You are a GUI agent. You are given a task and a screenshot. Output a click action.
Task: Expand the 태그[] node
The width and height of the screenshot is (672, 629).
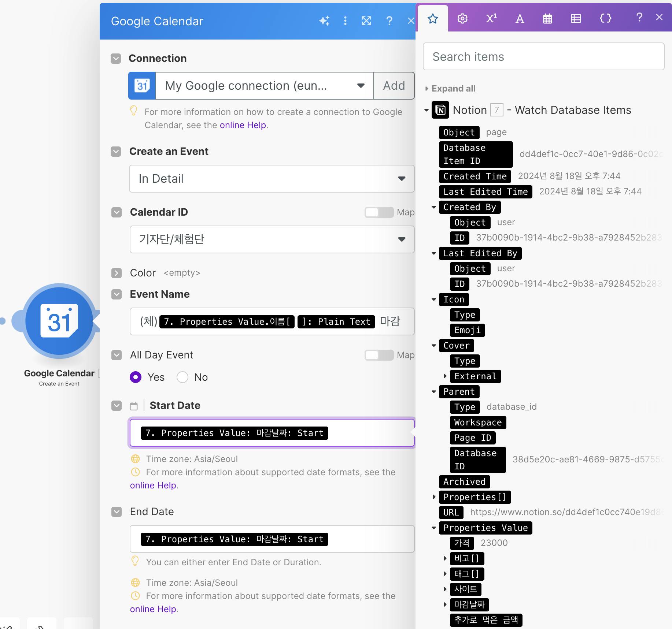point(445,574)
